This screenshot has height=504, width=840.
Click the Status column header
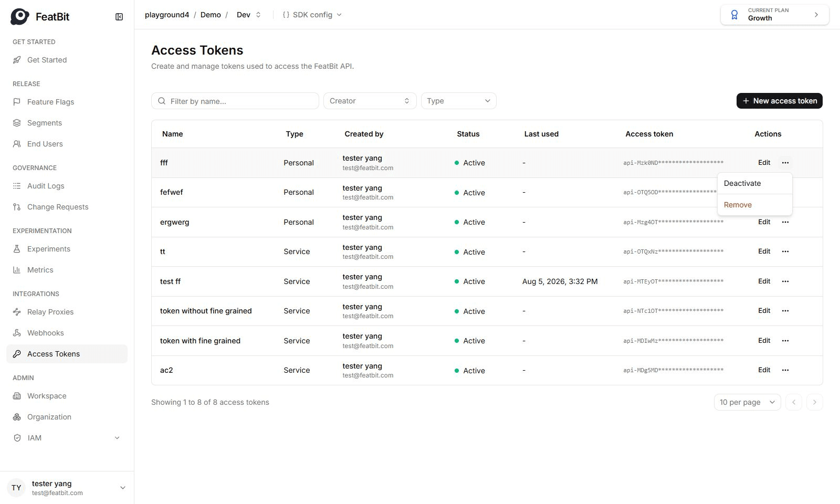[x=468, y=134]
